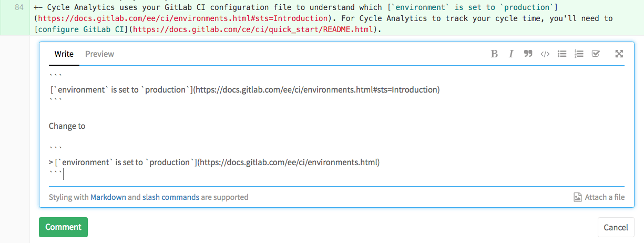Click Attach a file
Image resolution: width=644 pixels, height=243 pixels.
tap(599, 197)
